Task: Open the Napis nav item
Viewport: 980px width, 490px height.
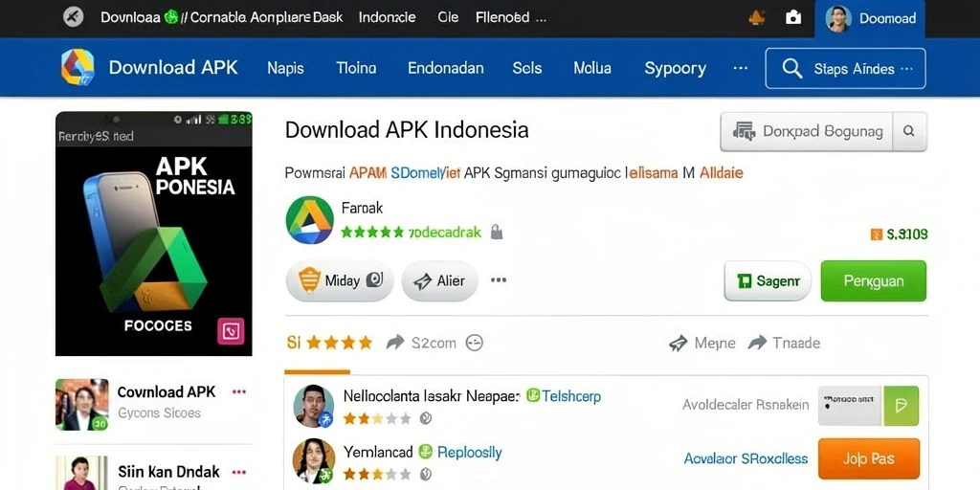Action: (x=285, y=68)
